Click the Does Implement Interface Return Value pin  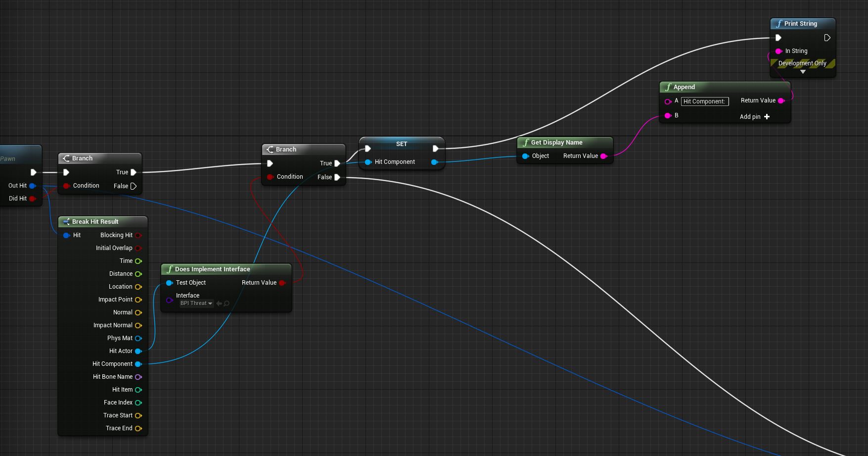(282, 283)
